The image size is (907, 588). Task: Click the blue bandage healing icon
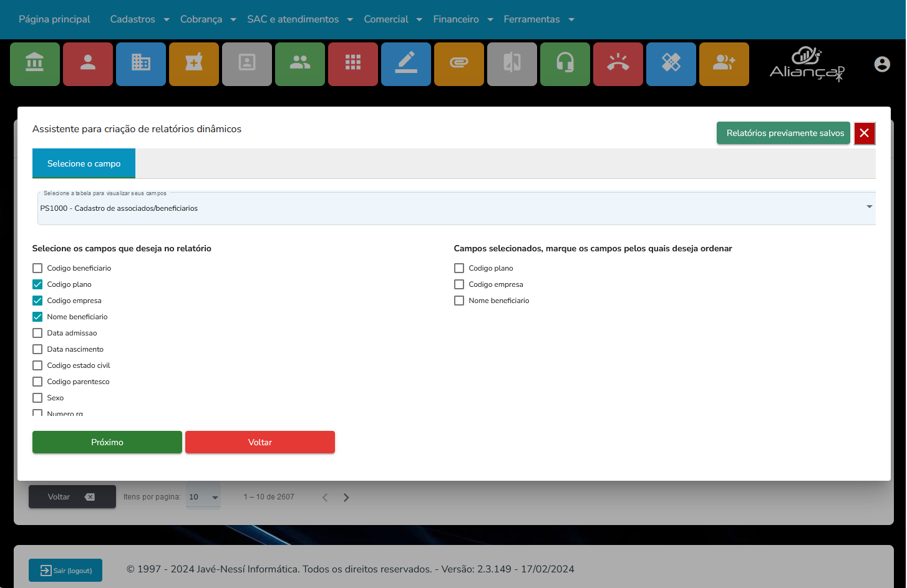pos(671,64)
